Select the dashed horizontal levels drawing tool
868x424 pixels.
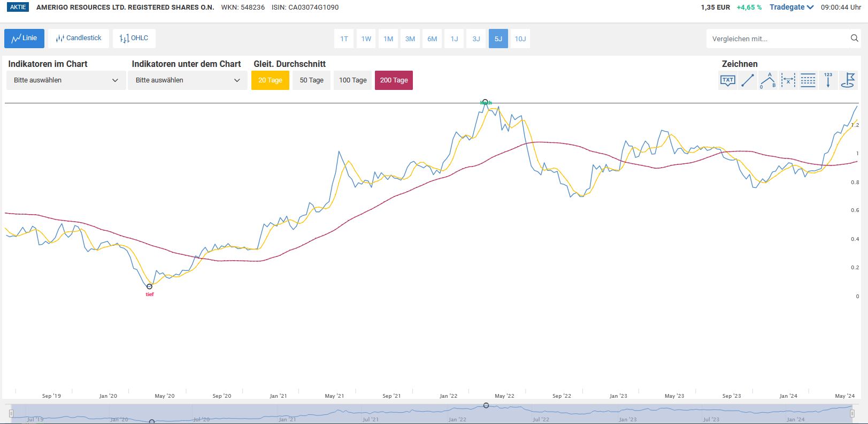pyautogui.click(x=808, y=81)
